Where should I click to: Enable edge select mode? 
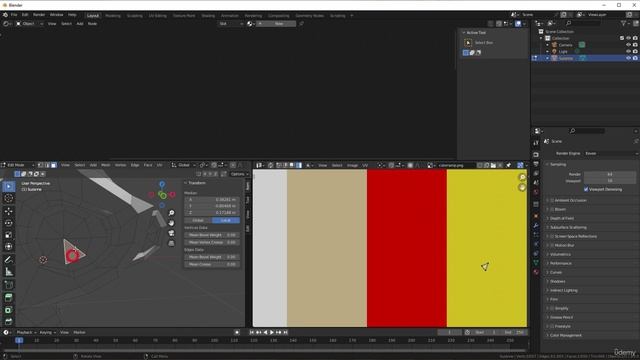[47, 165]
